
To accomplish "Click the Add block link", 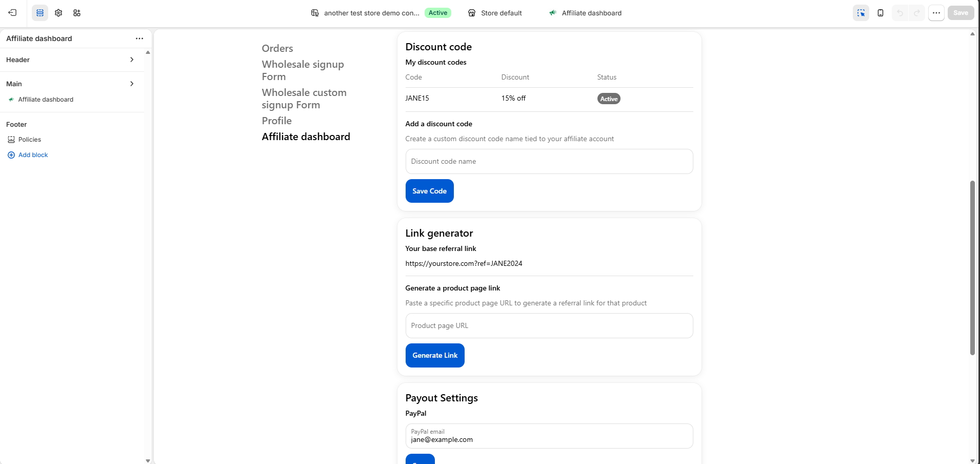I will pyautogui.click(x=33, y=155).
